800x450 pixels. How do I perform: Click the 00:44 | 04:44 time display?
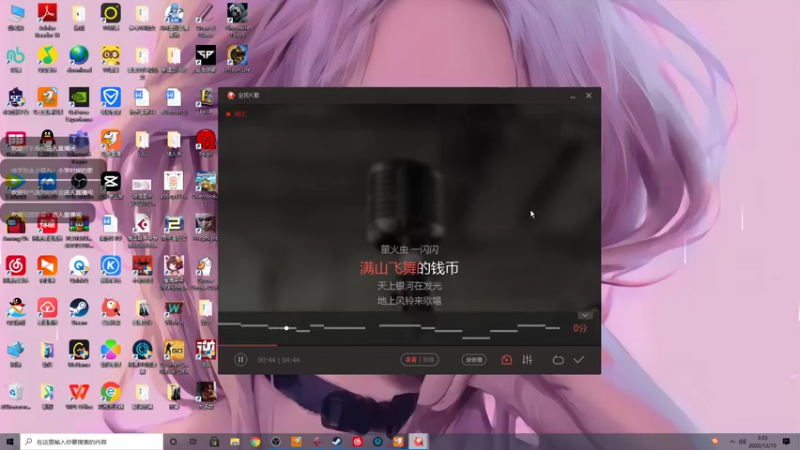[279, 360]
